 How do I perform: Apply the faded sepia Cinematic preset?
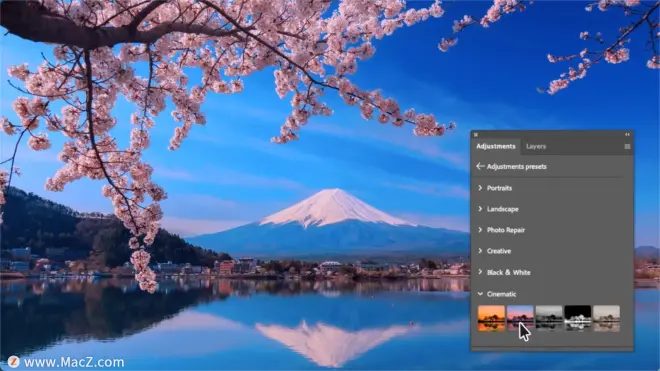click(606, 318)
